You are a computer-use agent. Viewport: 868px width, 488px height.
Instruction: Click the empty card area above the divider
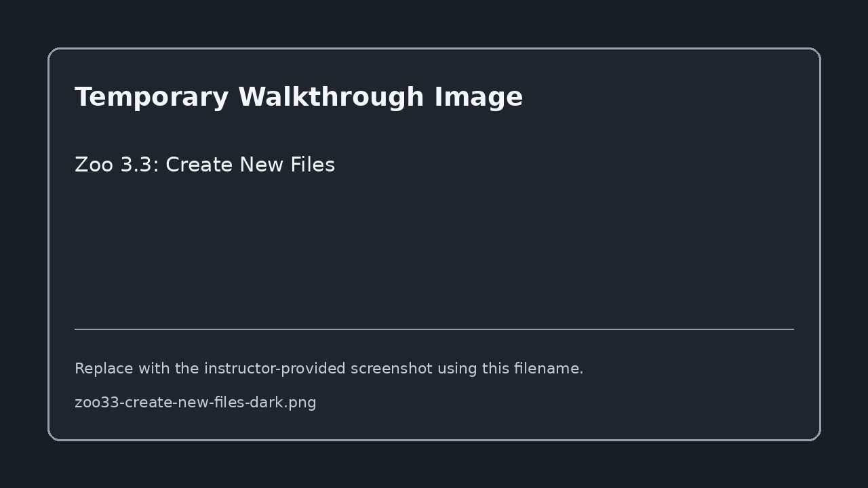[434, 251]
